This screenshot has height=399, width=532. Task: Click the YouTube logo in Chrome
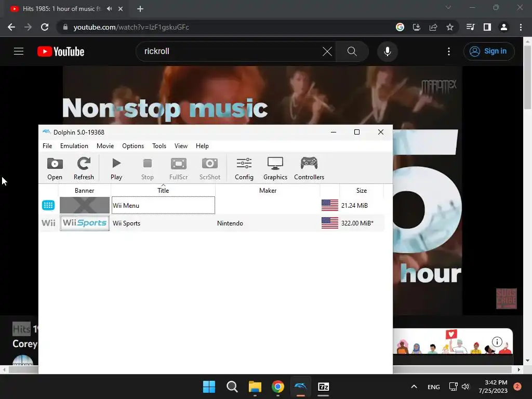point(61,51)
